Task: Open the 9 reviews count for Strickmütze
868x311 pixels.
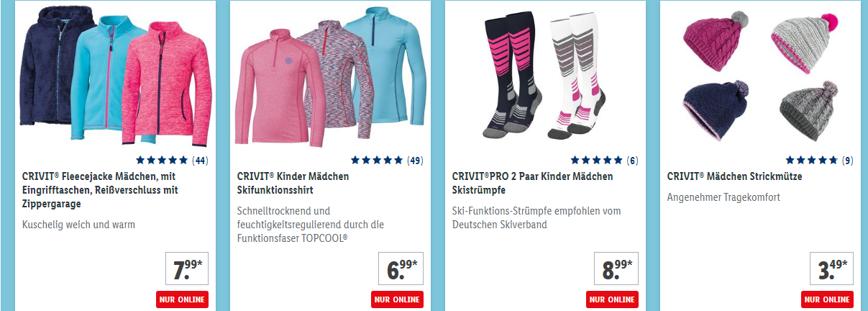Action: [x=847, y=161]
